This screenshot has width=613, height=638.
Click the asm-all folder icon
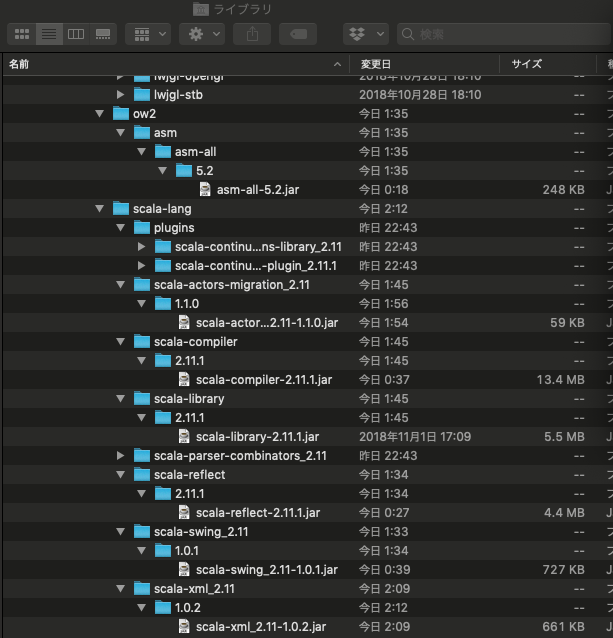(x=163, y=151)
